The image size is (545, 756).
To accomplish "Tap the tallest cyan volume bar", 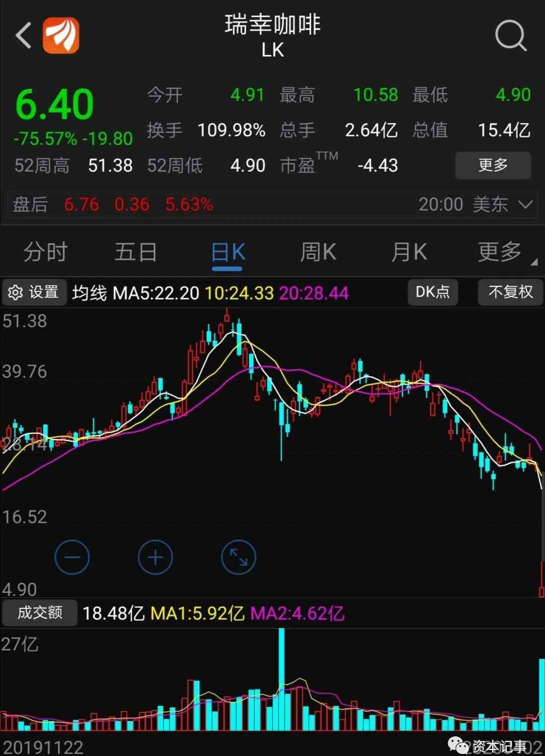I will tap(282, 679).
